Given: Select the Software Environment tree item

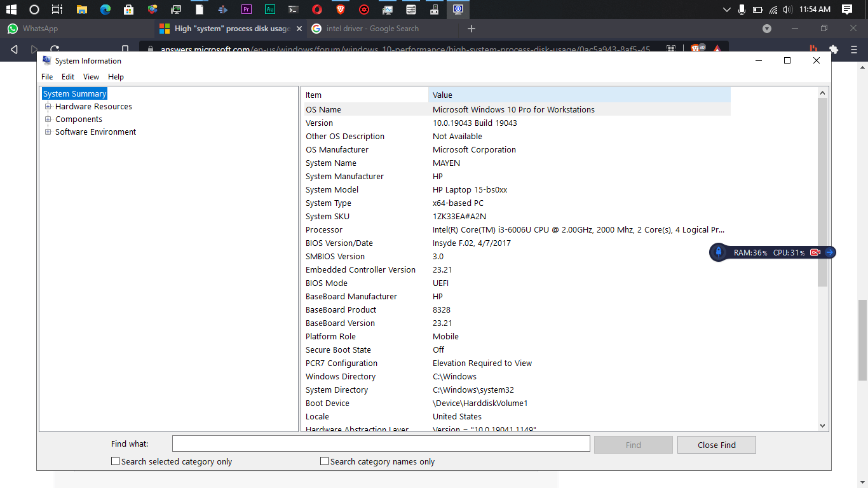Looking at the screenshot, I should pos(95,132).
